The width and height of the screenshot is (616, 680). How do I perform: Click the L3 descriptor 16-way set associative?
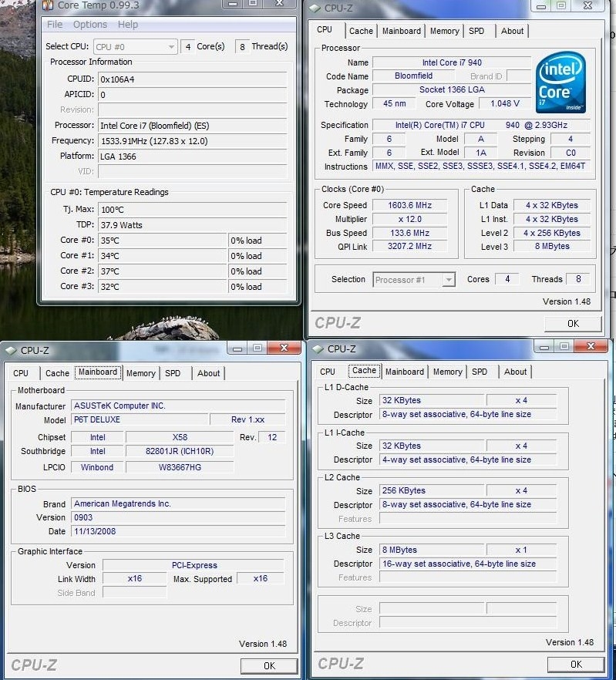tap(468, 564)
